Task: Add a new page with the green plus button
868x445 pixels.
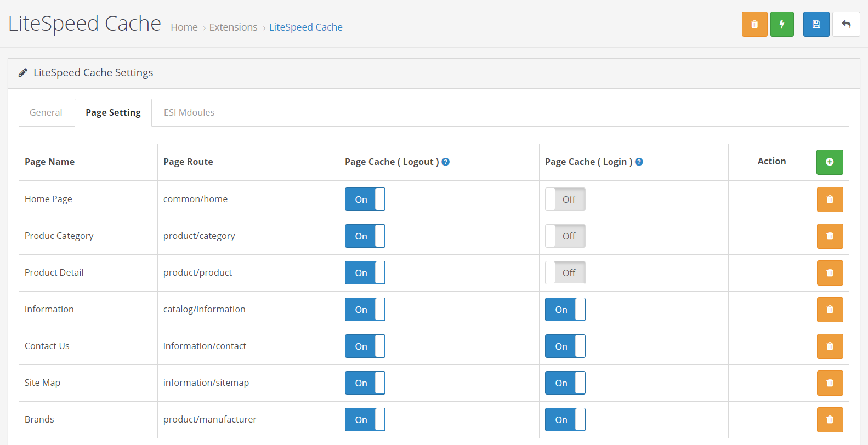Action: 830,162
